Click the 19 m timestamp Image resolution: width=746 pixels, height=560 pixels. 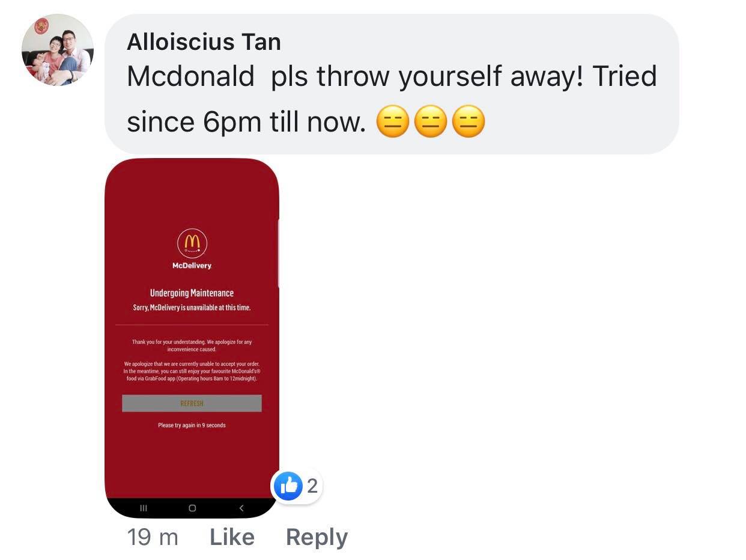(x=153, y=537)
